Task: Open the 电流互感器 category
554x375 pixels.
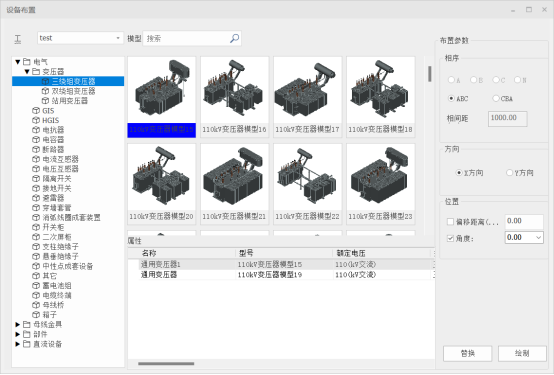Action: 55,159
